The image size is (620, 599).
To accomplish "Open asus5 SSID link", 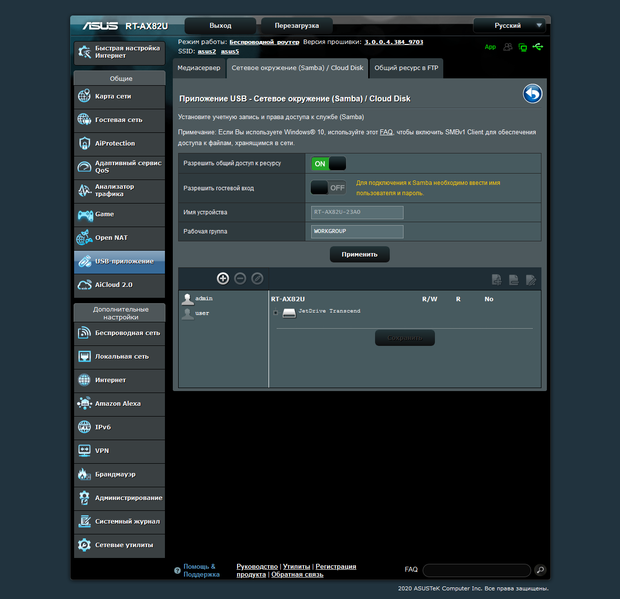I will click(230, 51).
